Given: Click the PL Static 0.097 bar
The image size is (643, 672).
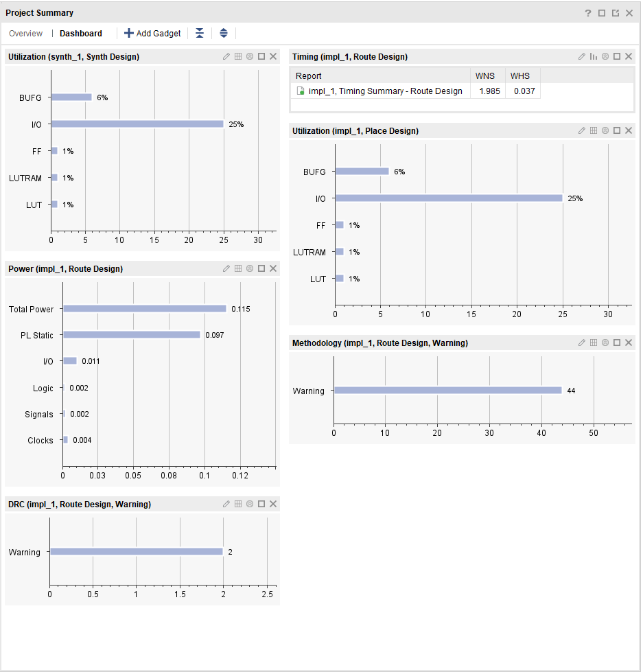Looking at the screenshot, I should [x=132, y=335].
